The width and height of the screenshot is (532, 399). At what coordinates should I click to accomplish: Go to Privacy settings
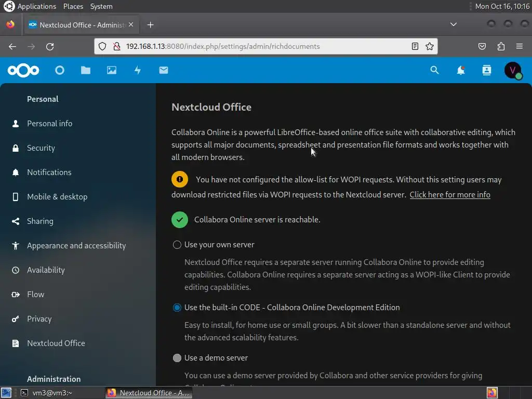coord(39,319)
